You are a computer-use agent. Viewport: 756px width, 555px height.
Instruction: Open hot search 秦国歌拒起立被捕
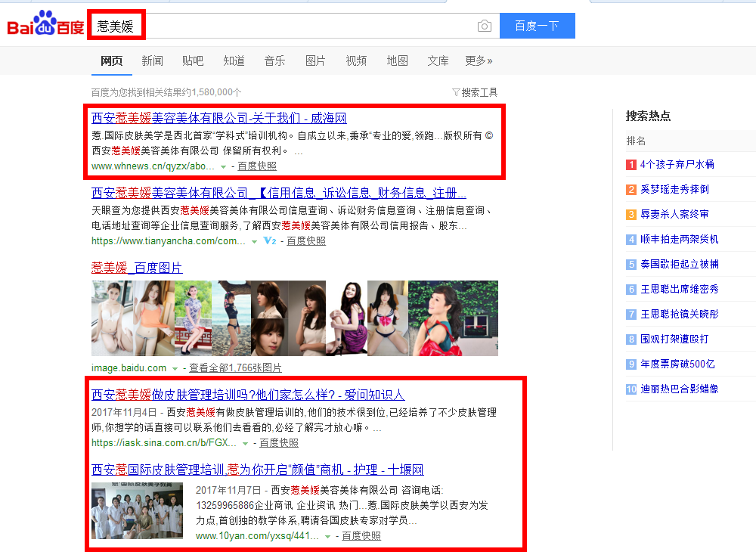click(x=680, y=264)
